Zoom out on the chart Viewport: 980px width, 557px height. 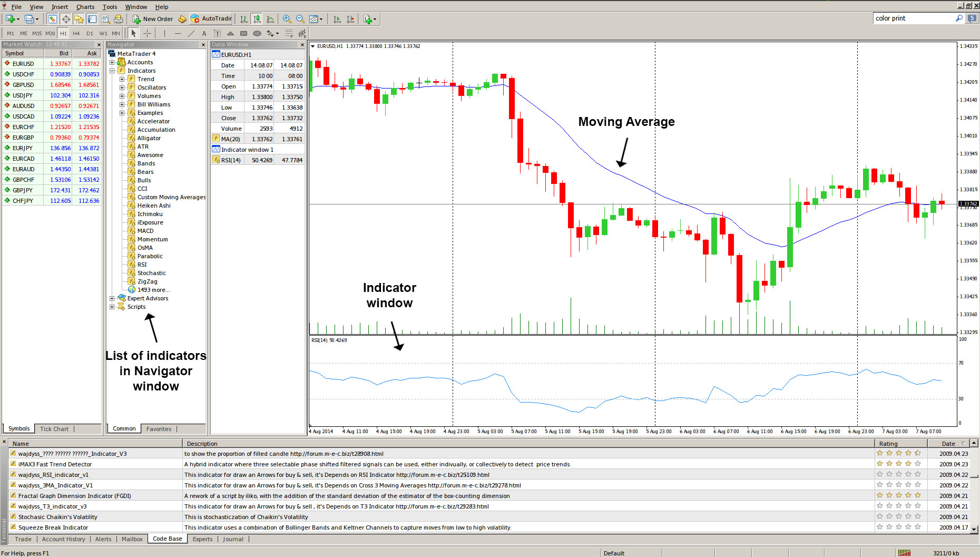coord(300,19)
